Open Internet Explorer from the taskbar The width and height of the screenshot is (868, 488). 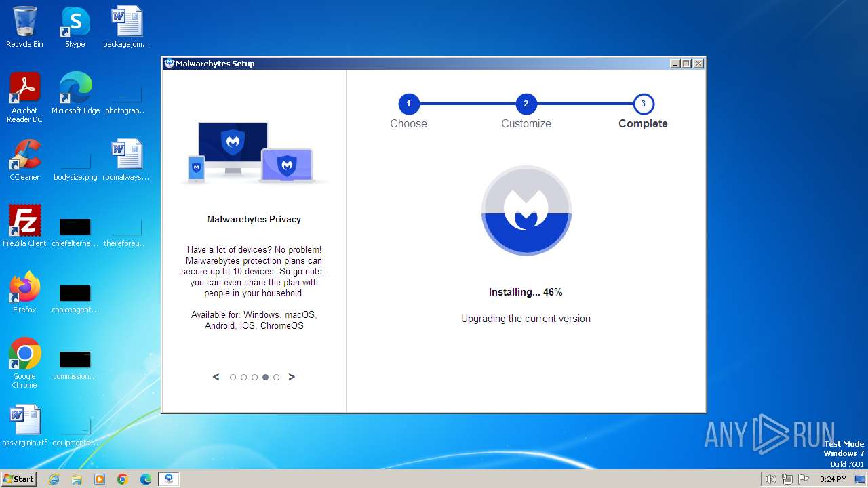click(x=54, y=479)
